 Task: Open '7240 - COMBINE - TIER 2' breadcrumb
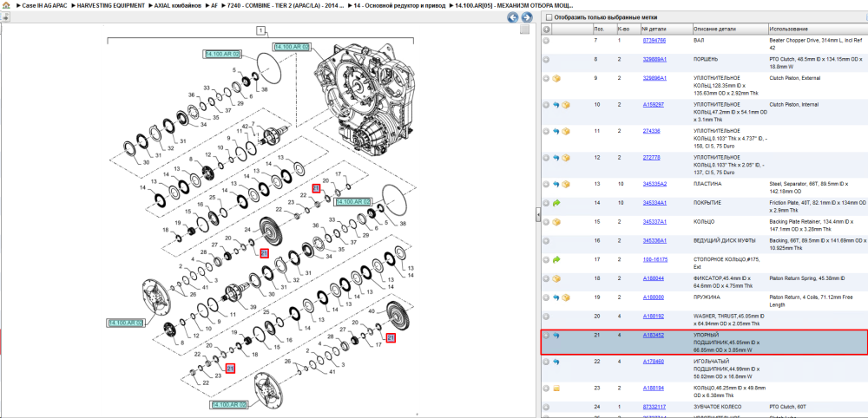(x=286, y=5)
